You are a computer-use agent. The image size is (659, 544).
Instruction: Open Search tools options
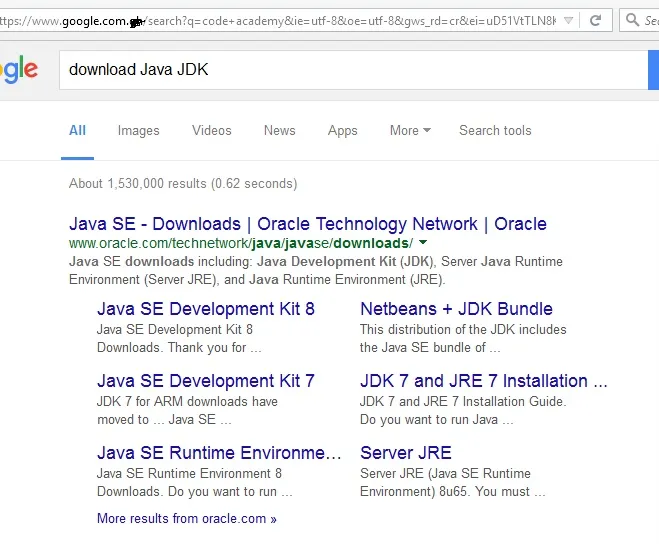(x=495, y=130)
